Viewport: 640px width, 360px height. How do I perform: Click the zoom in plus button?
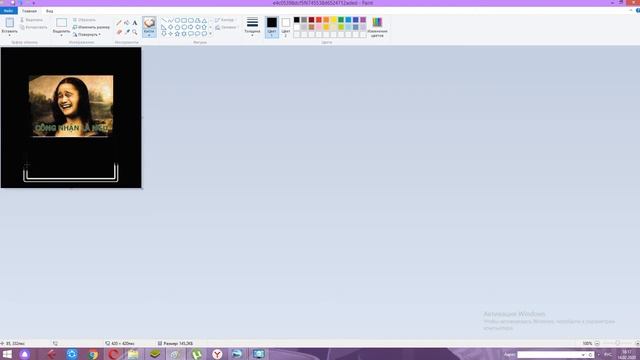(x=637, y=343)
